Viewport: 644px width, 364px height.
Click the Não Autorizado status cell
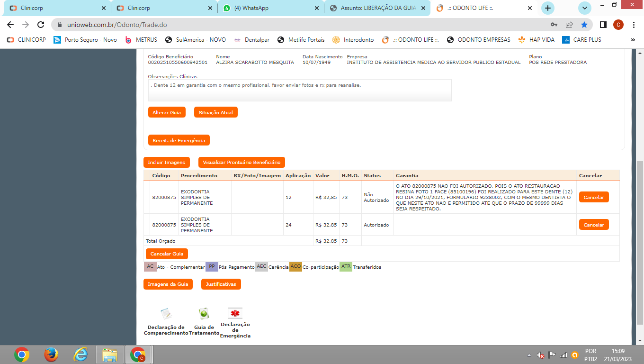376,197
